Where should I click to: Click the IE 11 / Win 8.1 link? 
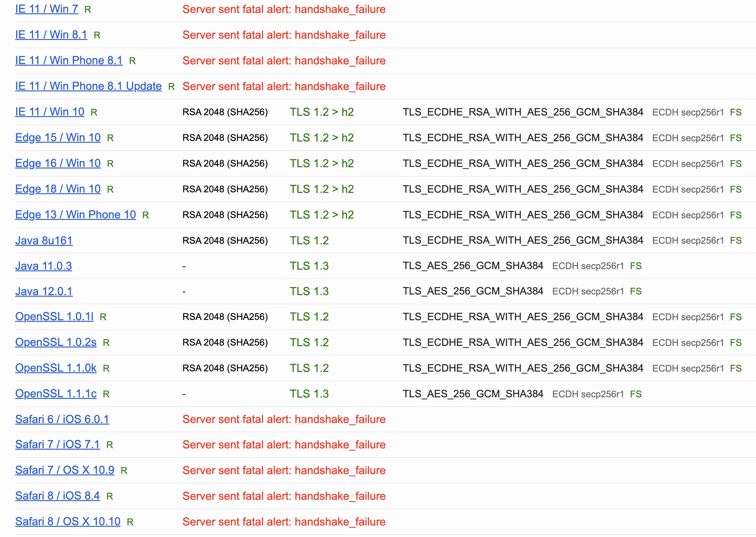[51, 35]
